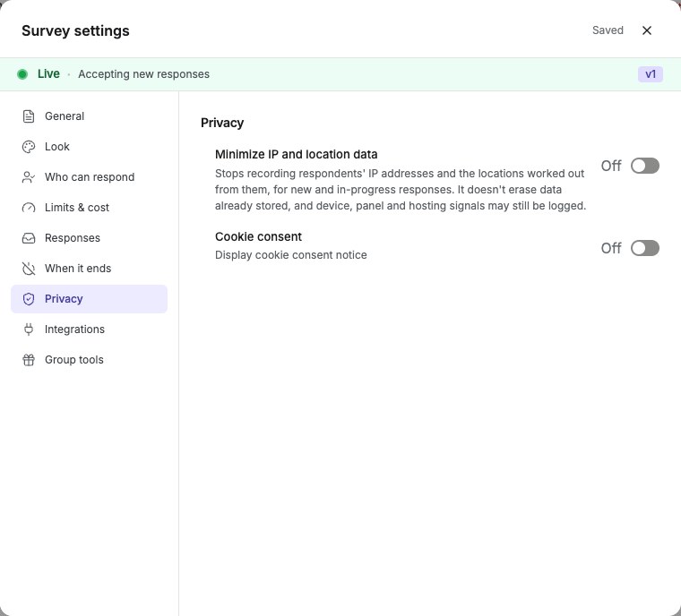Open the General settings section
Screen dimensions: 681x616
(x=89, y=116)
